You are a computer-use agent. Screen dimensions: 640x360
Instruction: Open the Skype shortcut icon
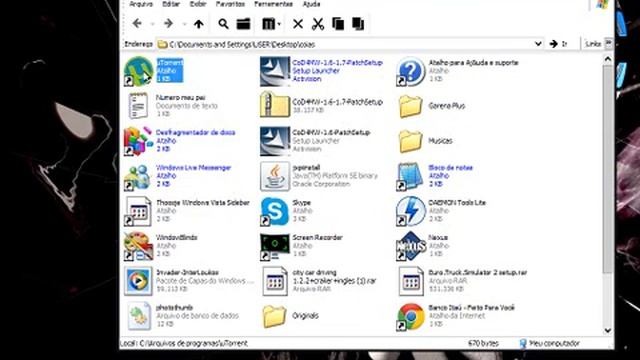(x=275, y=211)
